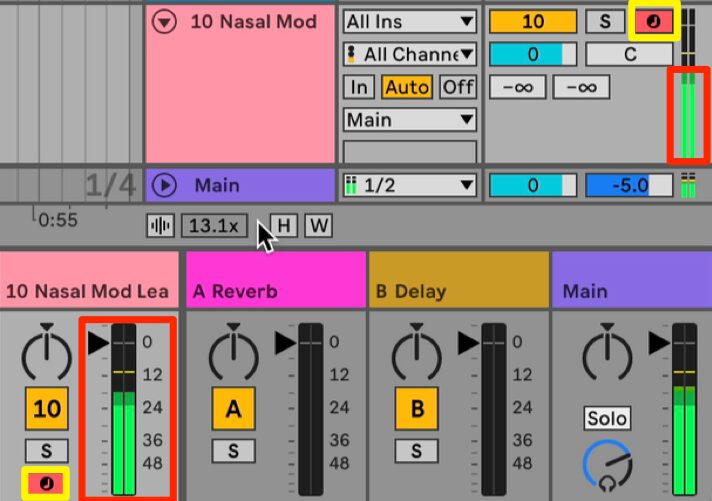Screen dimensions: 712x501
Task: Solo the Nasal Mod Lea mixer track
Action: click(x=47, y=451)
